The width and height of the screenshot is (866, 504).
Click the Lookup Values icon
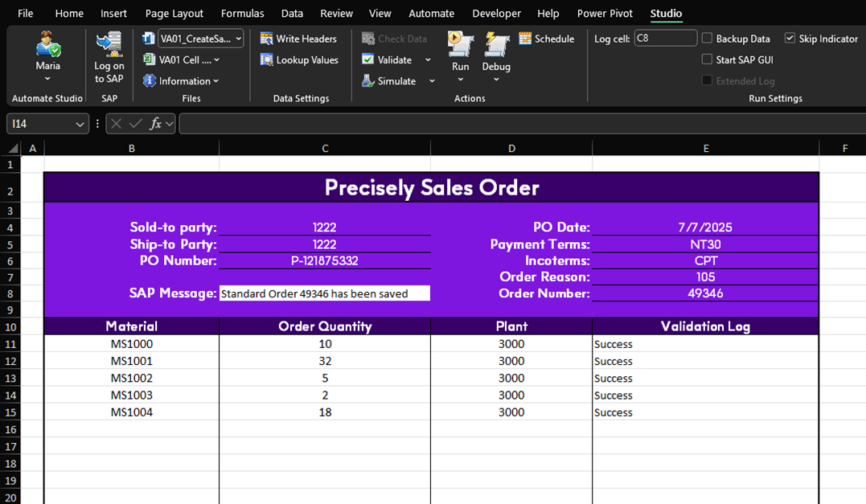point(266,59)
